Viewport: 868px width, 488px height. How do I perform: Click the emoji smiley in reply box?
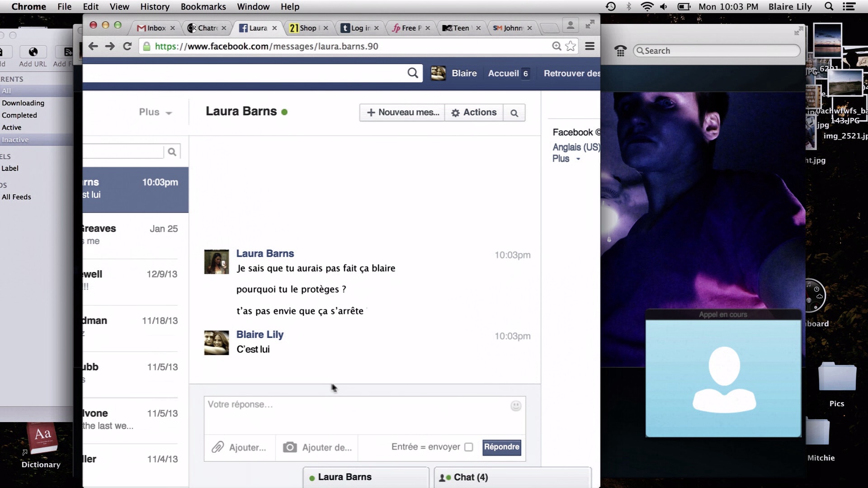pyautogui.click(x=515, y=406)
